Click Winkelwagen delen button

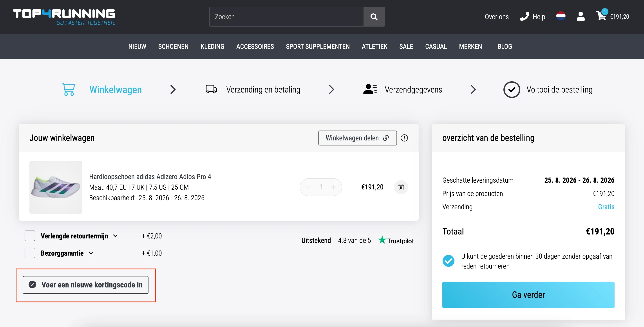coord(357,138)
